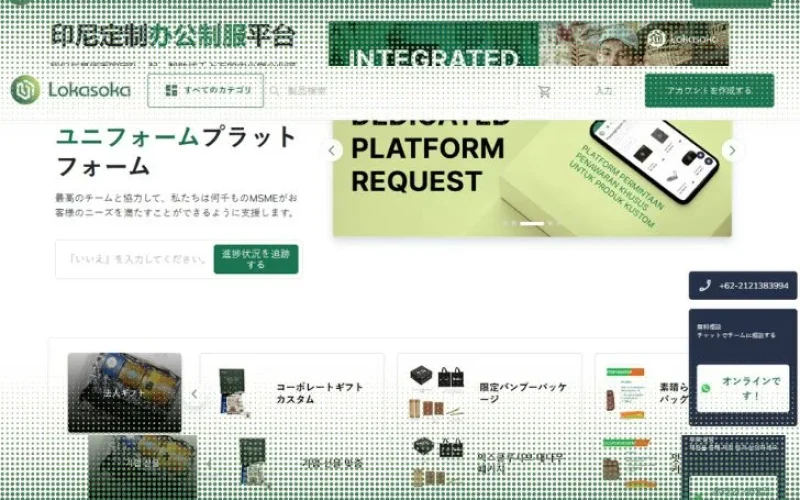Open the すべてのカテゴリ menu button
This screenshot has width=800, height=500.
click(x=206, y=90)
